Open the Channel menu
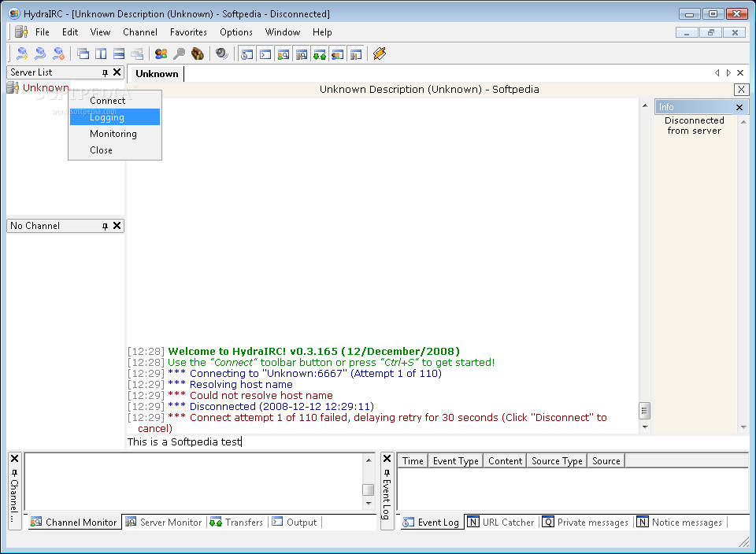 (x=140, y=32)
